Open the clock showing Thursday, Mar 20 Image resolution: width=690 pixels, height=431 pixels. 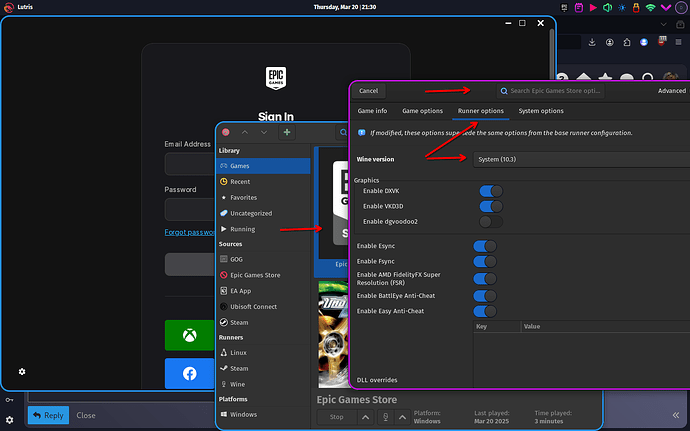345,7
